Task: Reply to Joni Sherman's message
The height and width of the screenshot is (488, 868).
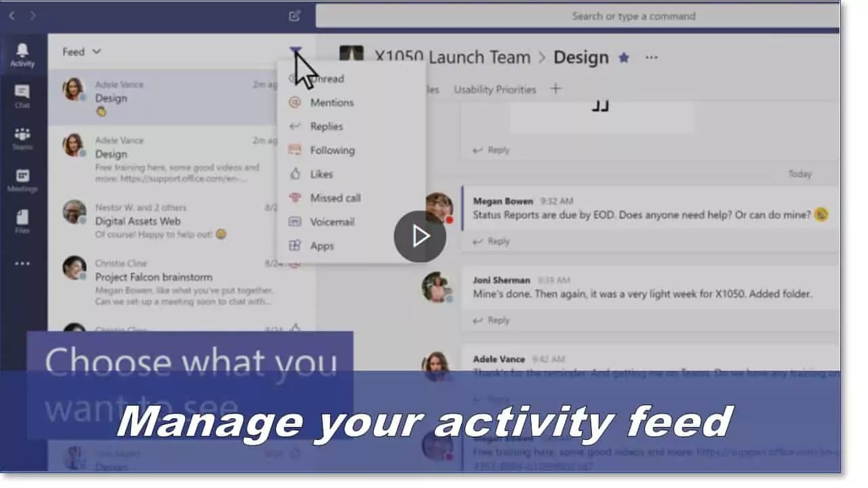Action: tap(492, 321)
